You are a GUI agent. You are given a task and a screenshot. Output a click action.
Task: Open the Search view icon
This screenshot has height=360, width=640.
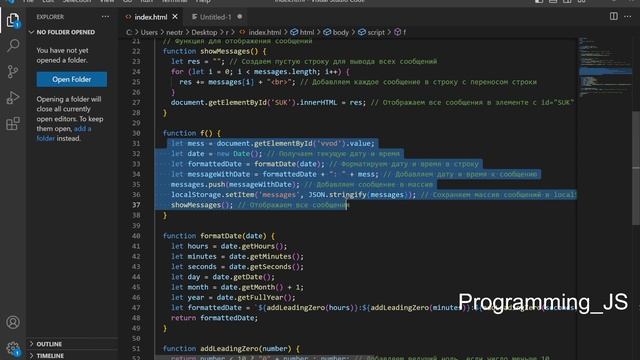tap(13, 45)
